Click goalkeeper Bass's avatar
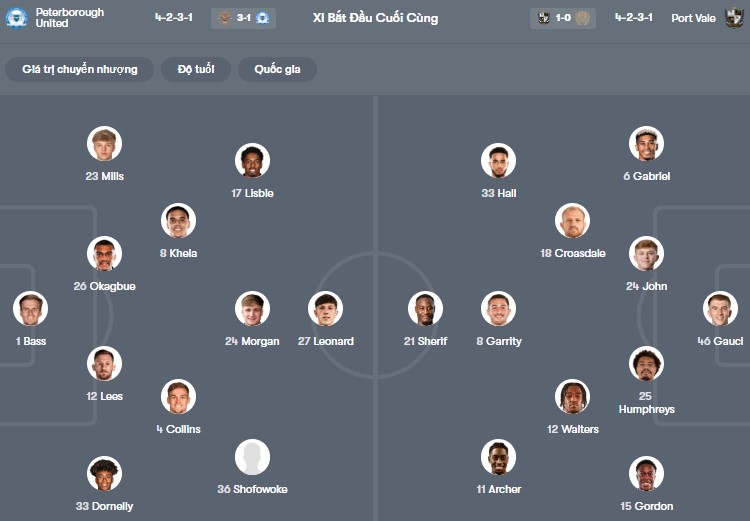 tap(31, 309)
